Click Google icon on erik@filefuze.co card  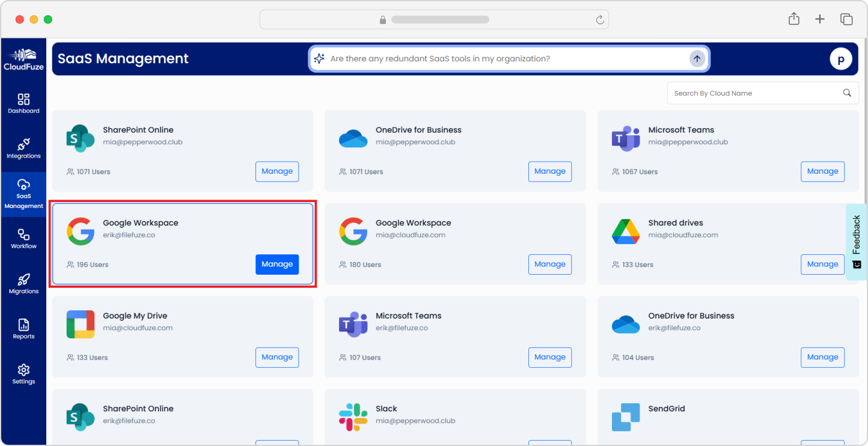(x=81, y=231)
